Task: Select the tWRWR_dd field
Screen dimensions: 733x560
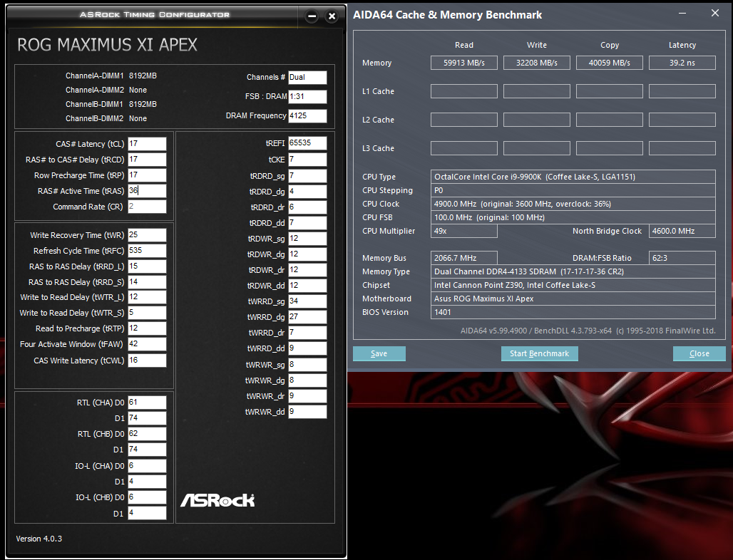Action: click(307, 412)
